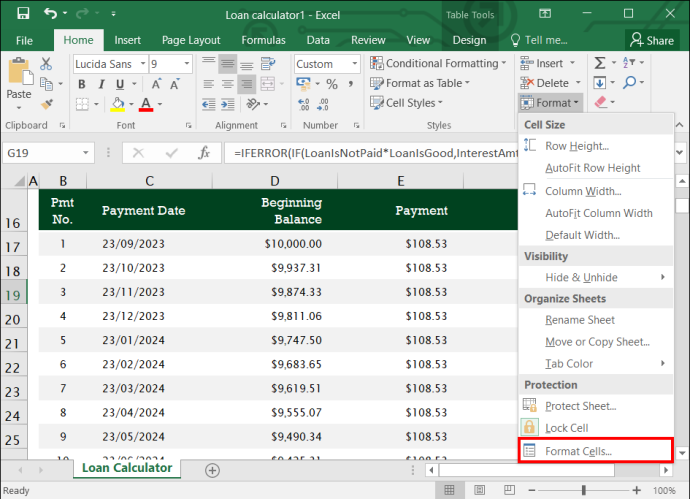Toggle Bold formatting

82,84
